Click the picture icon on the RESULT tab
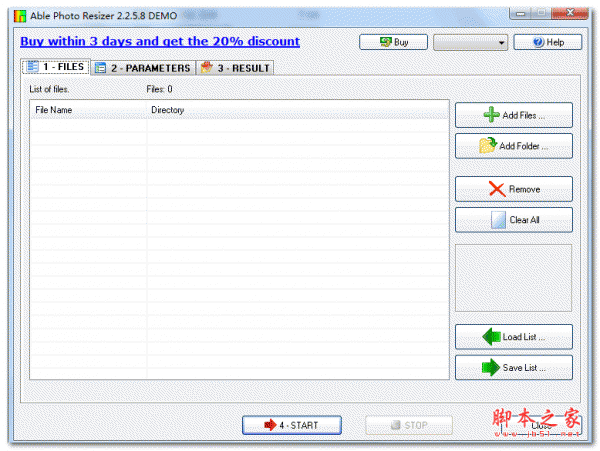Screen dimensions: 600x451 click(207, 67)
